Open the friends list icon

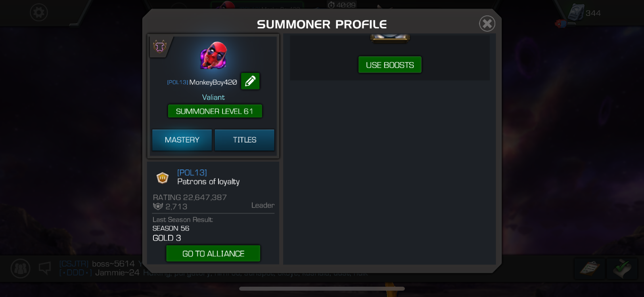[x=20, y=268]
